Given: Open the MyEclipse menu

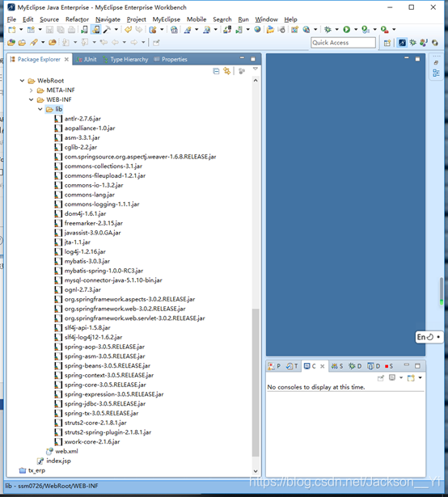Looking at the screenshot, I should point(167,19).
